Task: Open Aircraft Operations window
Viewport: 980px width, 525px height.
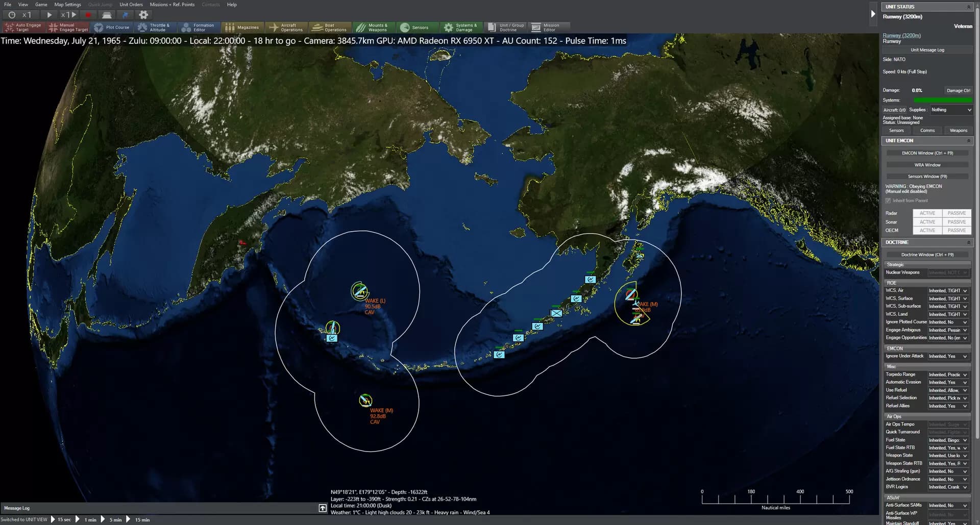Action: [286, 28]
